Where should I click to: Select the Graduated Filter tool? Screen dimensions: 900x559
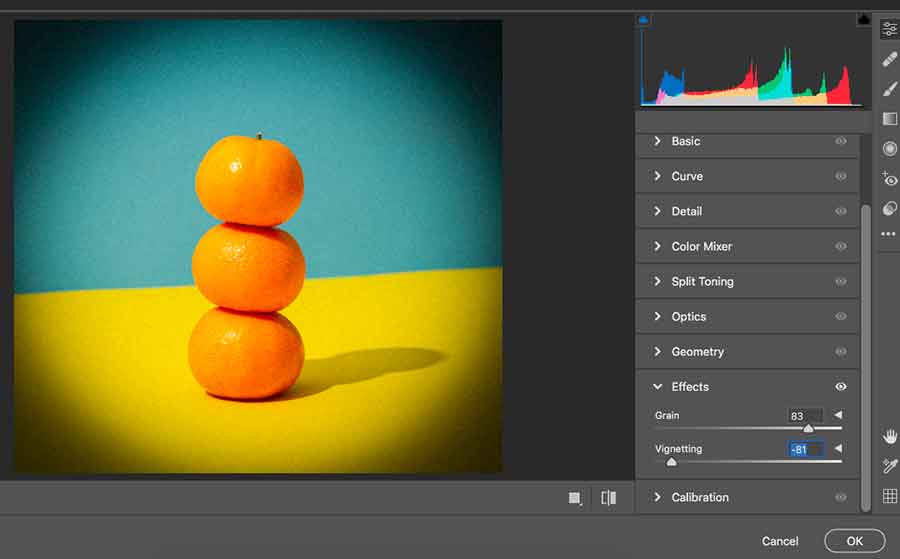890,119
